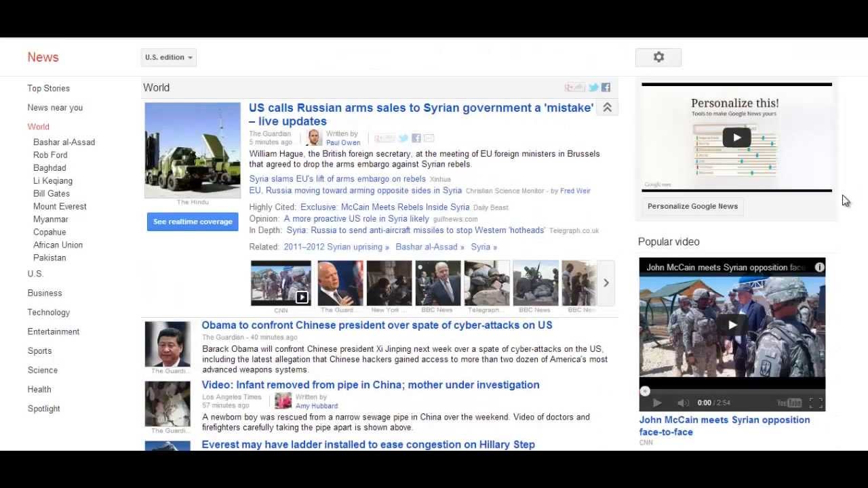Select Li Keqiang topic

pos(53,181)
